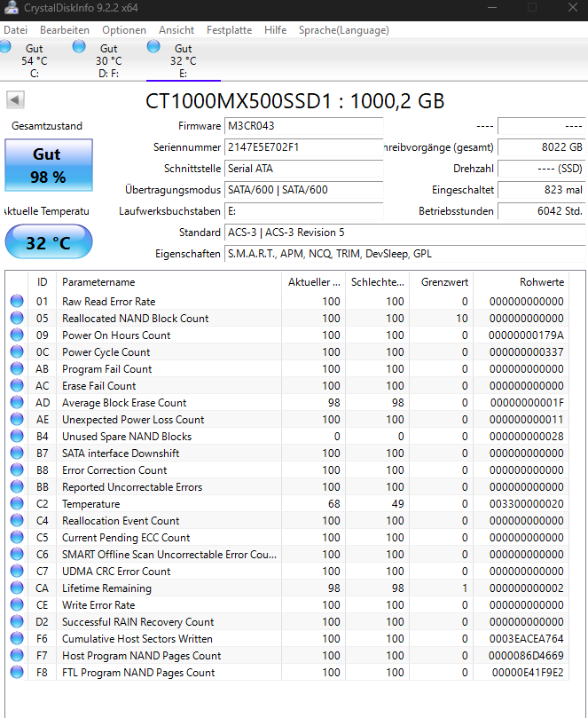Open the Bearbeiten menu
The height and width of the screenshot is (718, 588).
pos(65,30)
